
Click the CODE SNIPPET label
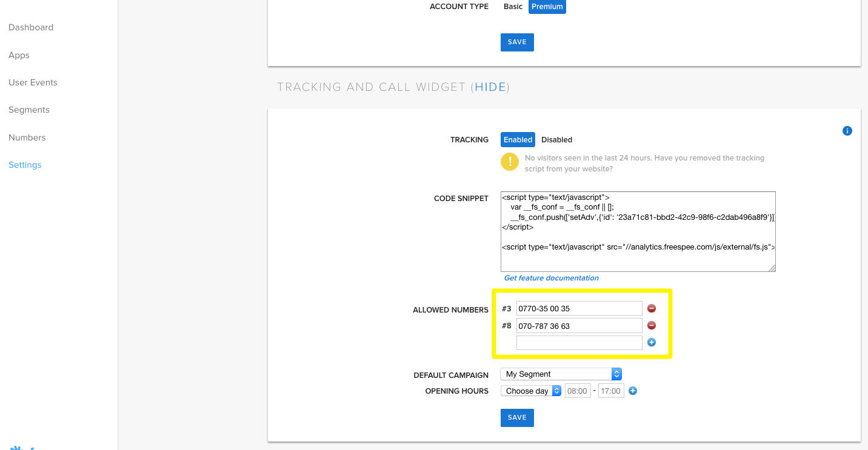pyautogui.click(x=461, y=199)
